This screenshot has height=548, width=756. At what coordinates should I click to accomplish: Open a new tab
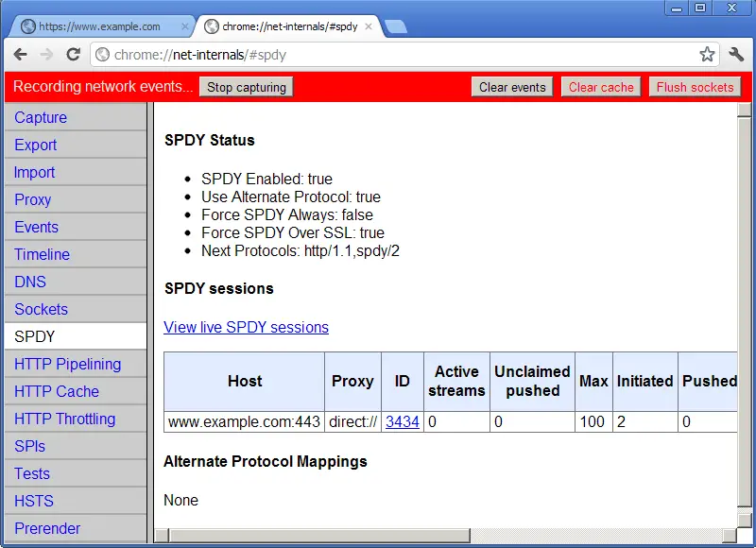(x=396, y=26)
